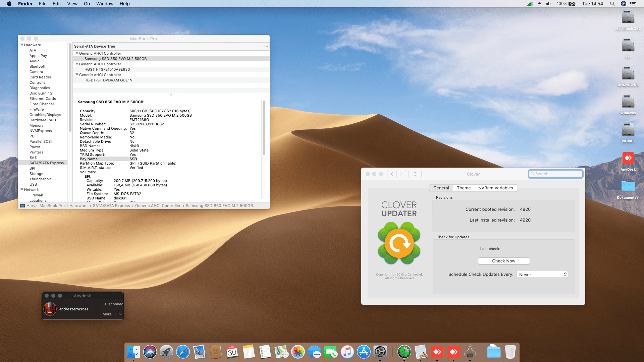The height and width of the screenshot is (362, 644).
Task: Open App Store from the Dock
Action: point(364,352)
